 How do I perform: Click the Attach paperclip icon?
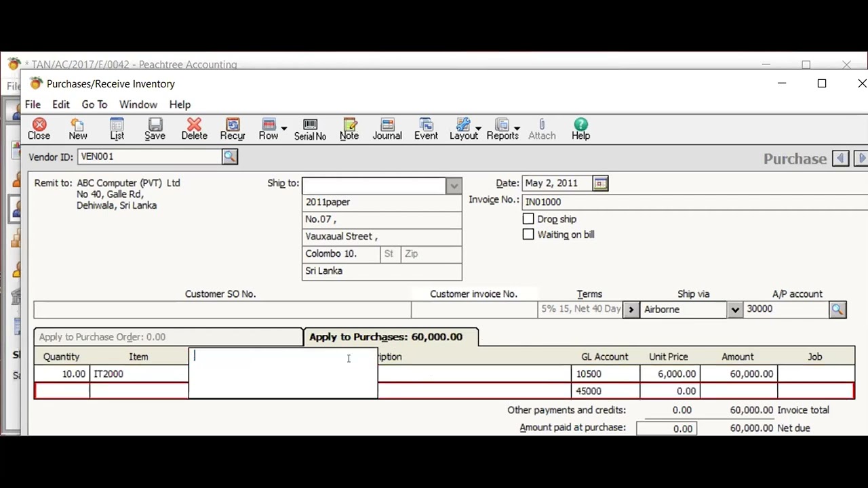(542, 129)
